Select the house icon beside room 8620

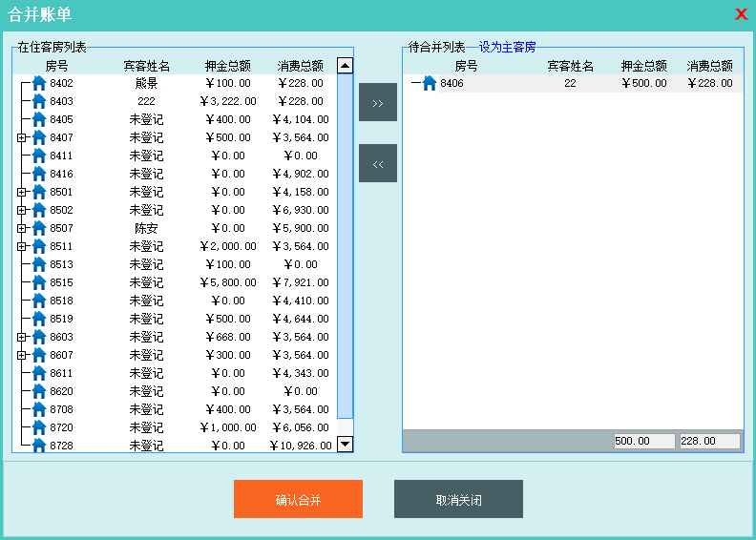(39, 391)
